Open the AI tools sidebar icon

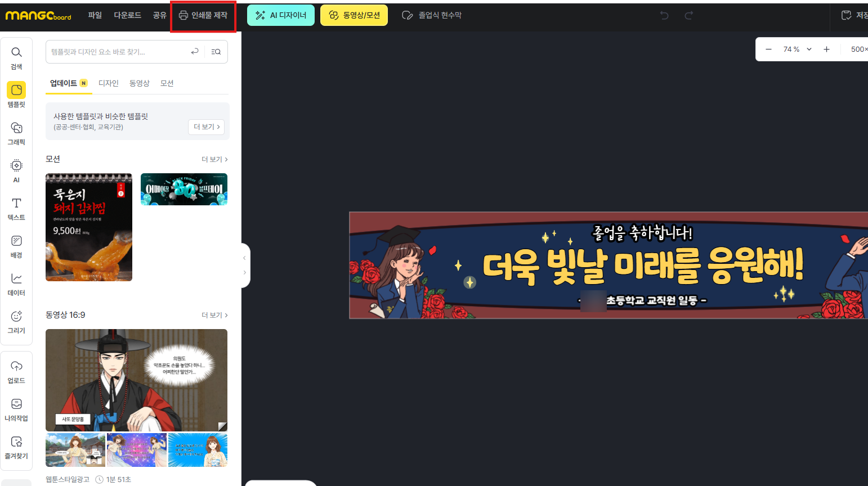tap(16, 171)
